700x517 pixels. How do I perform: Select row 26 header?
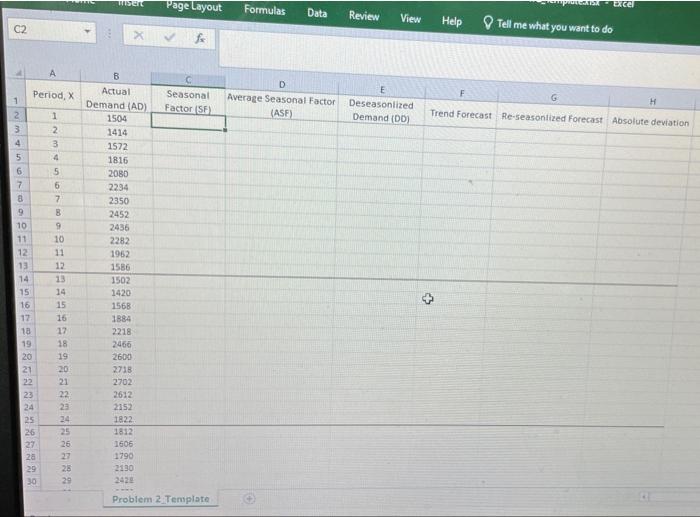tap(29, 432)
